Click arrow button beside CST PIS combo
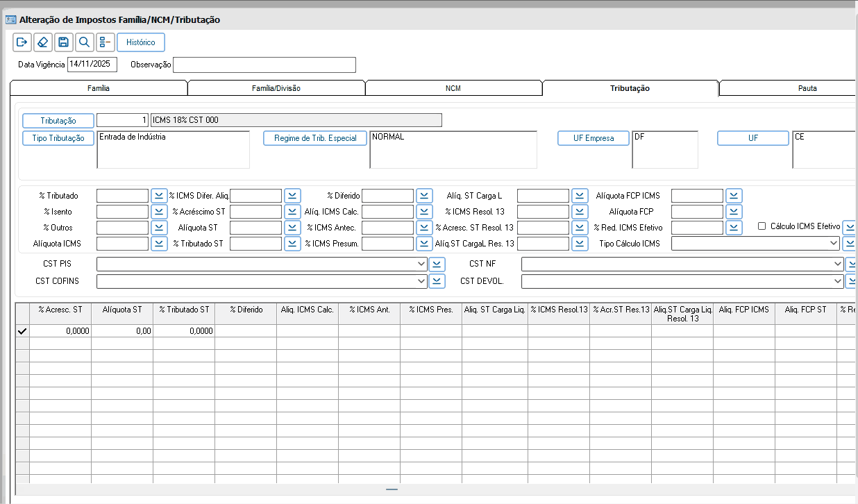This screenshot has width=858, height=504. 437,264
